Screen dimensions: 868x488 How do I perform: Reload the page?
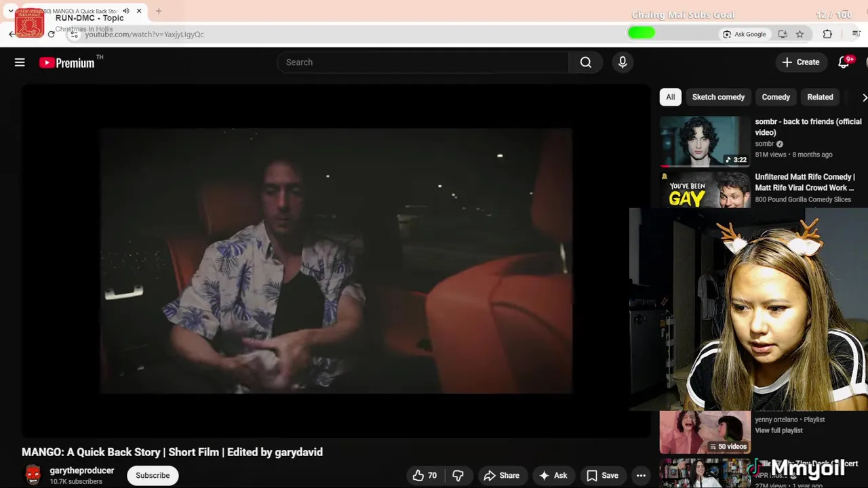click(51, 34)
